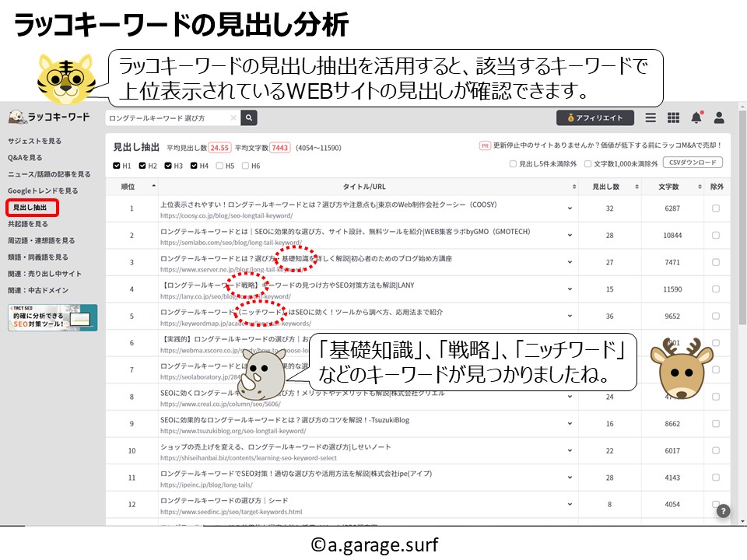Click the ラッコキーワード otter logo
747x560 pixels.
49,117
